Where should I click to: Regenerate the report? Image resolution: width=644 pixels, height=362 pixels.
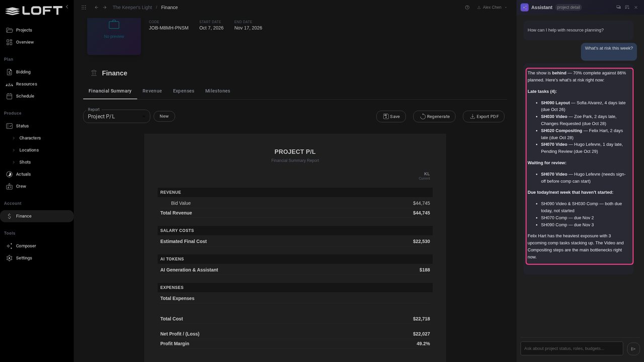point(434,116)
